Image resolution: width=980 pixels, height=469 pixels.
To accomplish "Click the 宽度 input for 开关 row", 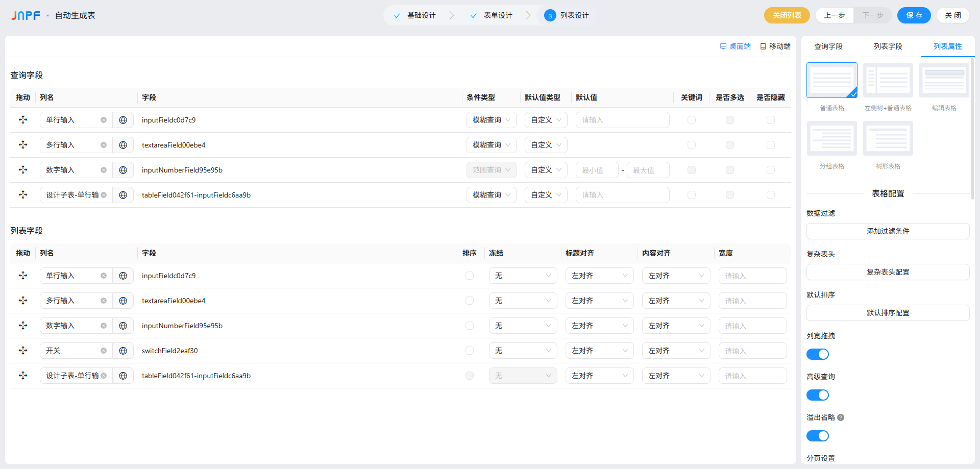I will (x=752, y=351).
